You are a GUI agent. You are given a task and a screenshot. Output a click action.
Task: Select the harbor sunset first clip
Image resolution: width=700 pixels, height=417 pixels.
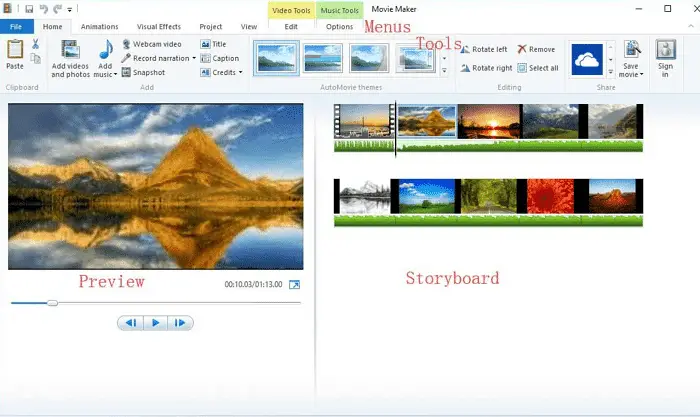click(364, 121)
